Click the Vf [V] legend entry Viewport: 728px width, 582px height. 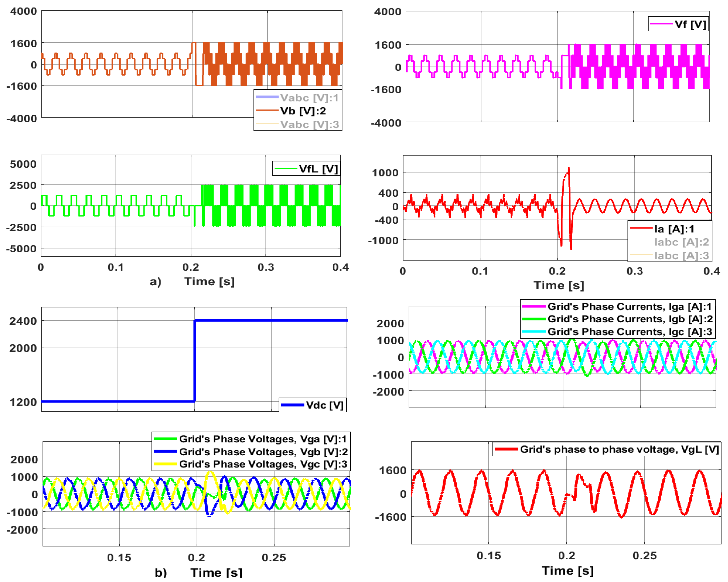pyautogui.click(x=678, y=24)
